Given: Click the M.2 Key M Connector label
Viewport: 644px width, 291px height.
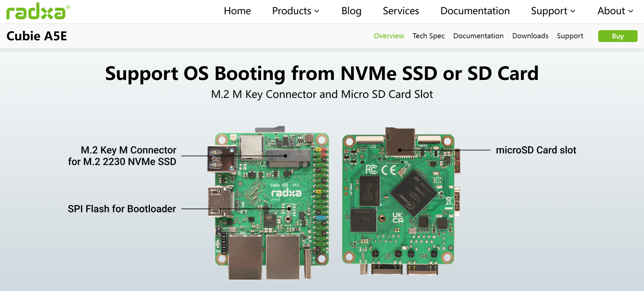Looking at the screenshot, I should (122, 155).
